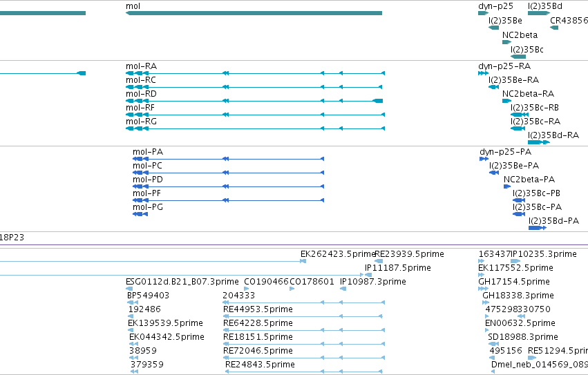Click the 204333 alignment label
The width and height of the screenshot is (588, 375).
point(239,296)
